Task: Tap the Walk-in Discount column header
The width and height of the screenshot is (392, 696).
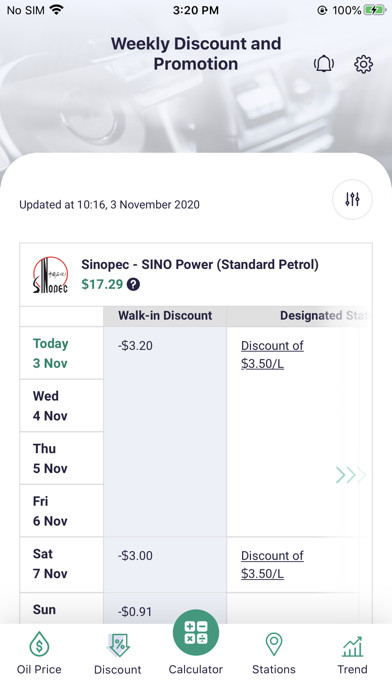Action: (165, 316)
